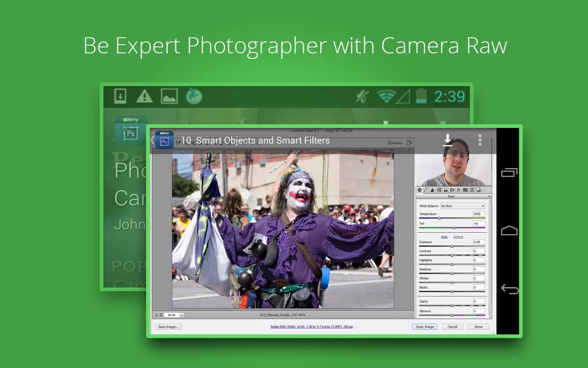Tap the Android home button
588x368 pixels.
pyautogui.click(x=509, y=230)
